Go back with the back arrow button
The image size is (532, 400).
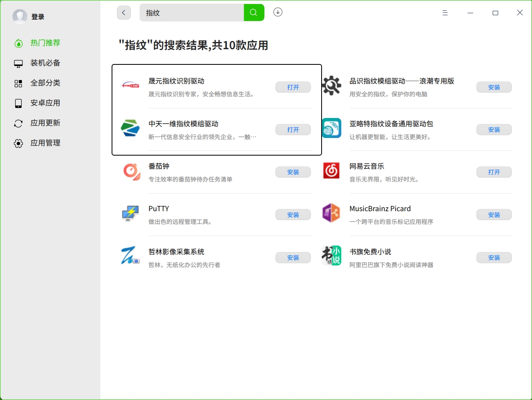click(x=124, y=13)
